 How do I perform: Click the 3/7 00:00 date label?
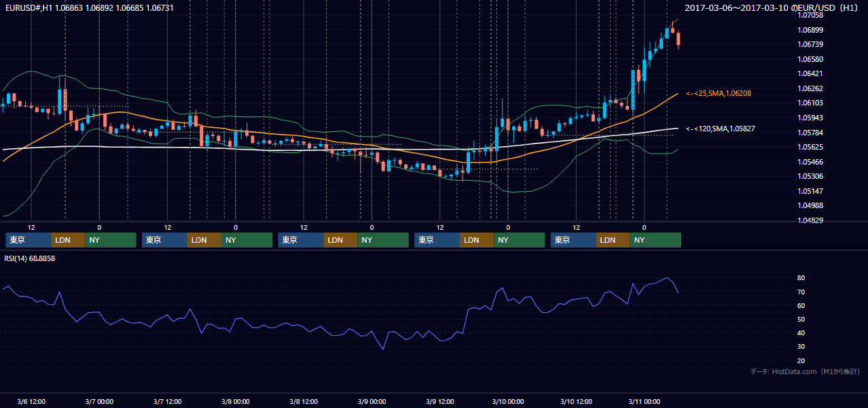click(x=99, y=402)
